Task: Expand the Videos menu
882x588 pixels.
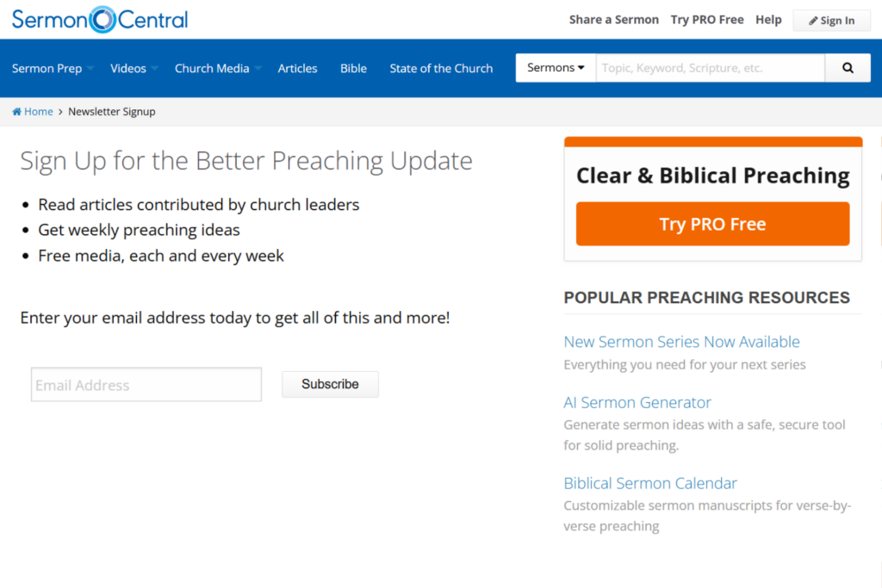Action: (134, 69)
